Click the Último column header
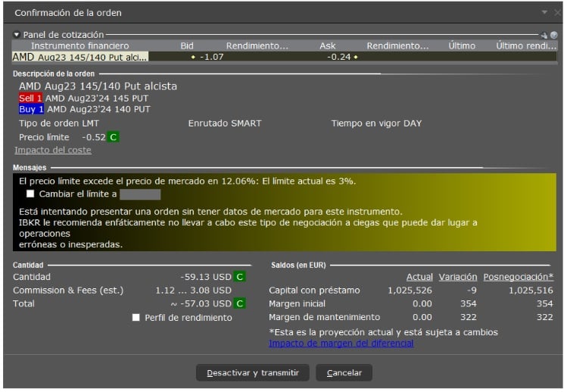This screenshot has height=392, width=567. point(462,46)
